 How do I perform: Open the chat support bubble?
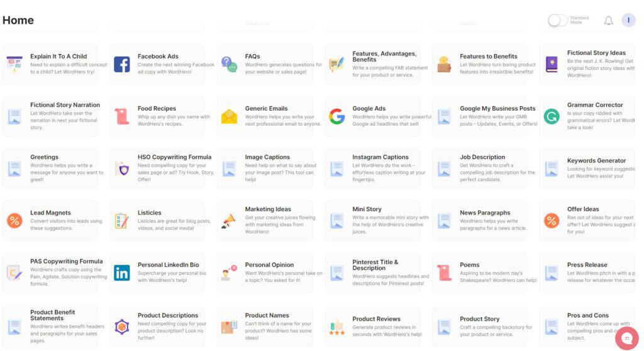tap(627, 338)
